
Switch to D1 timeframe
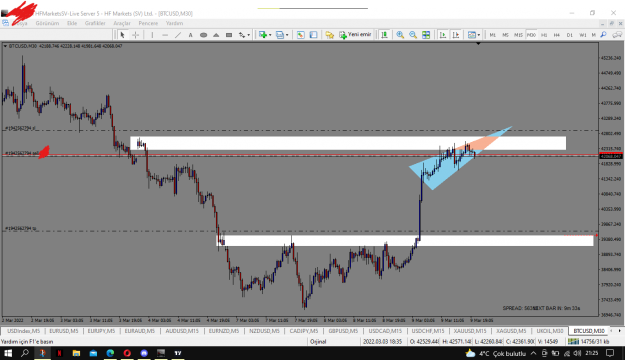tap(570, 35)
